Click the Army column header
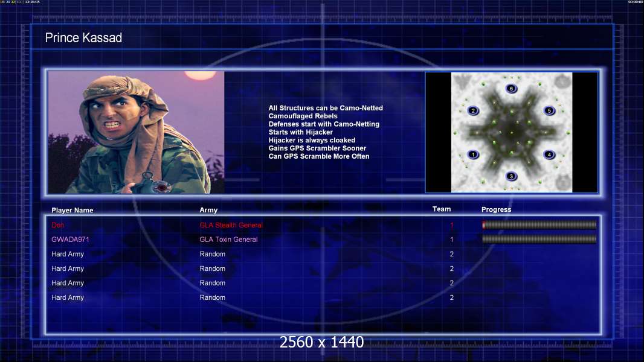Screen dimensions: 644x362 [x=208, y=210]
